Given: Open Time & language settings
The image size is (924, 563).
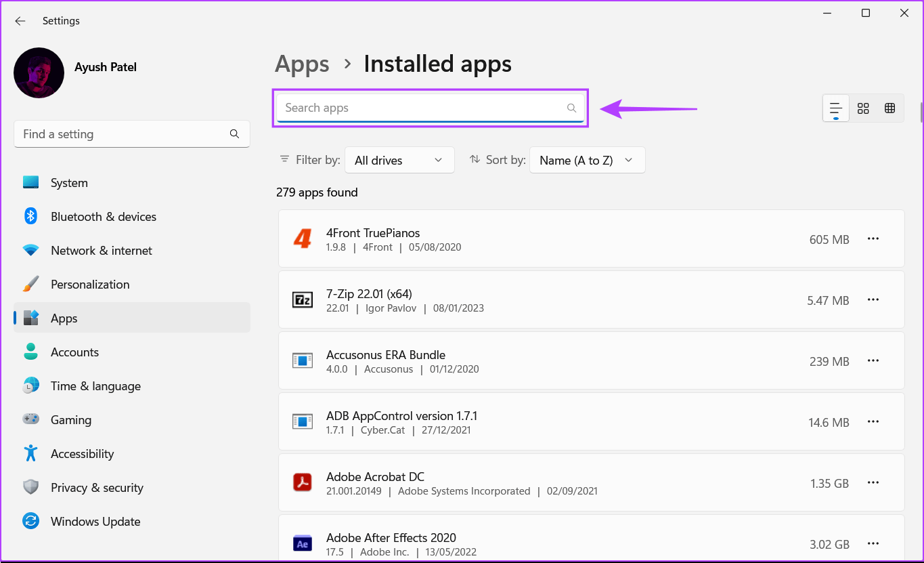Looking at the screenshot, I should tap(132, 386).
